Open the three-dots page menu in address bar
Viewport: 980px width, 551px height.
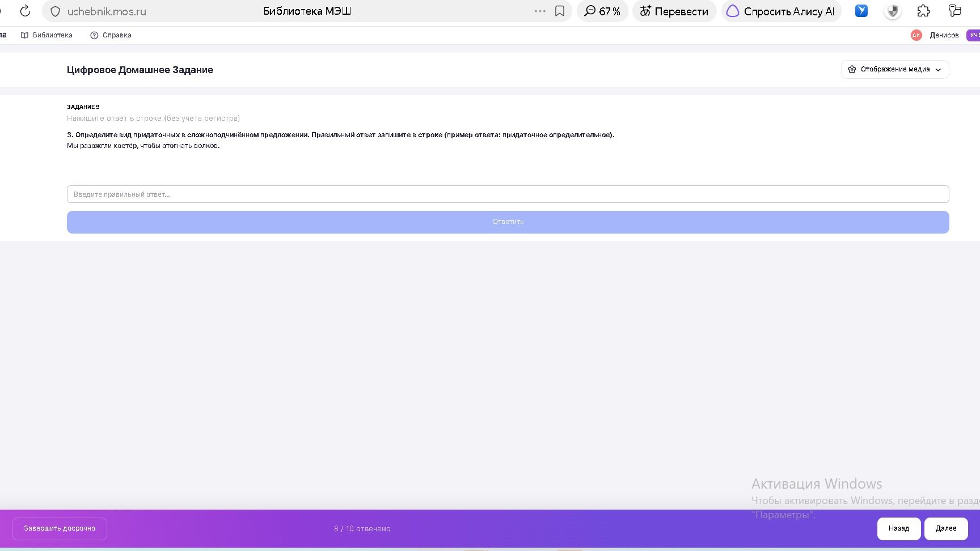point(540,11)
